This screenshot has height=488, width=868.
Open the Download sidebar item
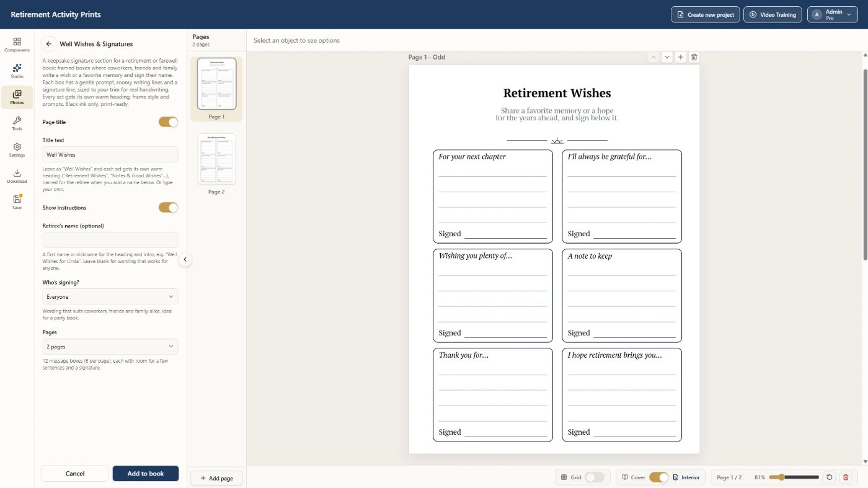pos(17,176)
